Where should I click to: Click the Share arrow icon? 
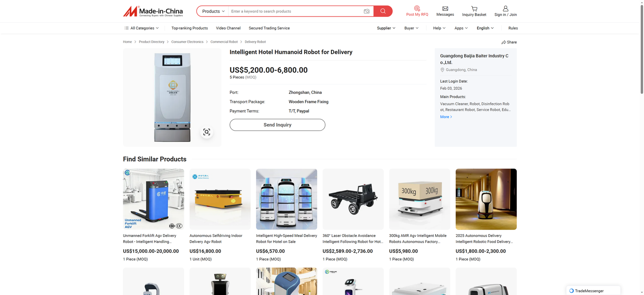tap(504, 42)
